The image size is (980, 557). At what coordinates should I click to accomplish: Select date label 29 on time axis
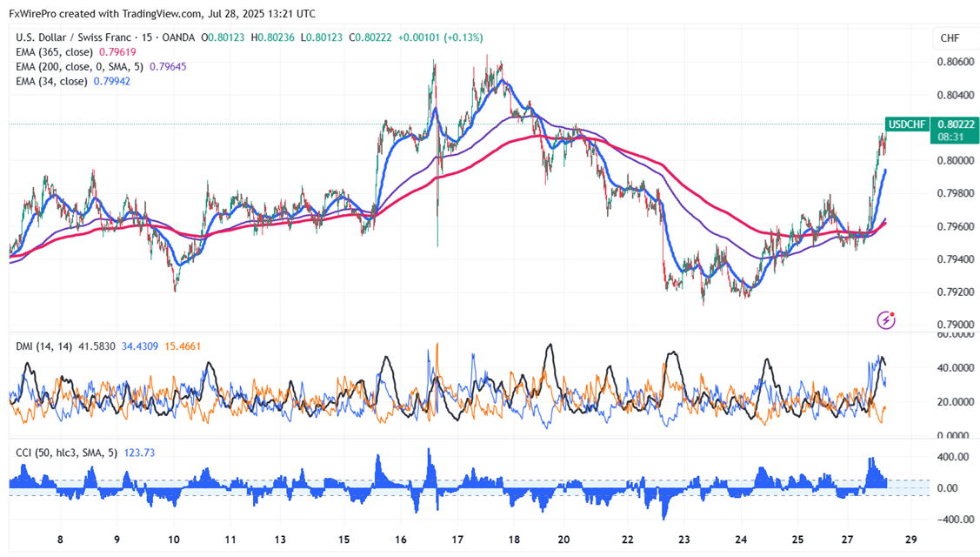(910, 540)
